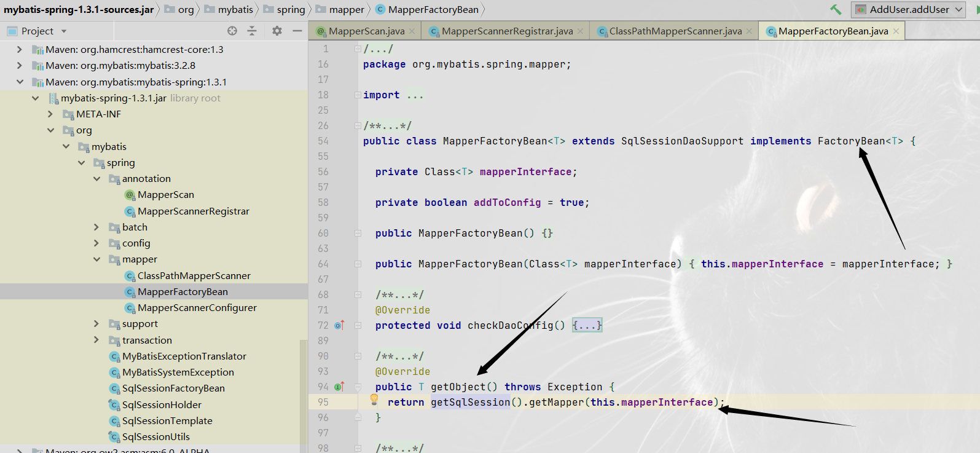Click SqlSessionDaoSupport in class declaration
980x453 pixels.
[682, 141]
